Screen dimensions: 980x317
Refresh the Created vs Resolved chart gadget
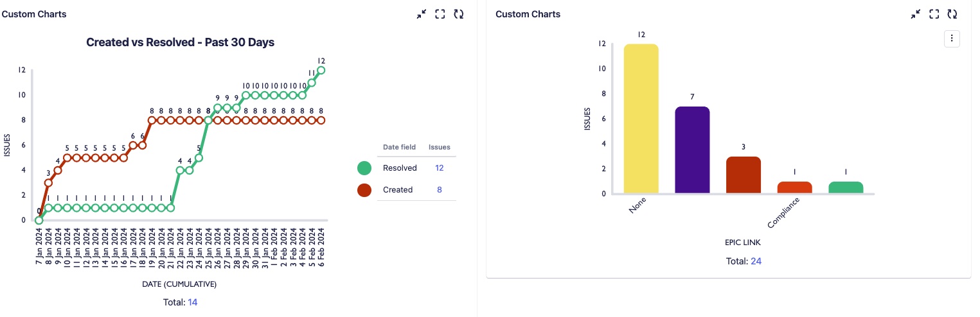(x=459, y=14)
